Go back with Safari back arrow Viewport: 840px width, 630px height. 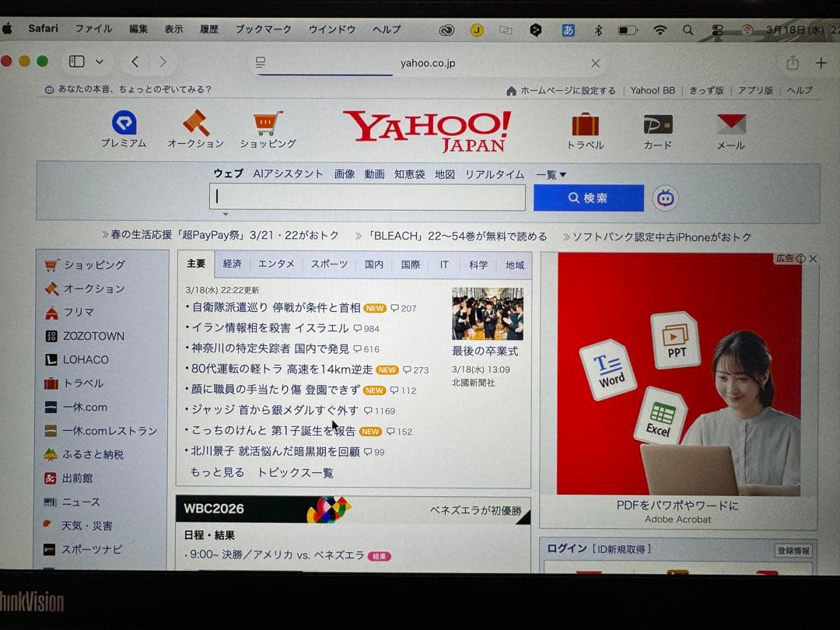[x=135, y=61]
